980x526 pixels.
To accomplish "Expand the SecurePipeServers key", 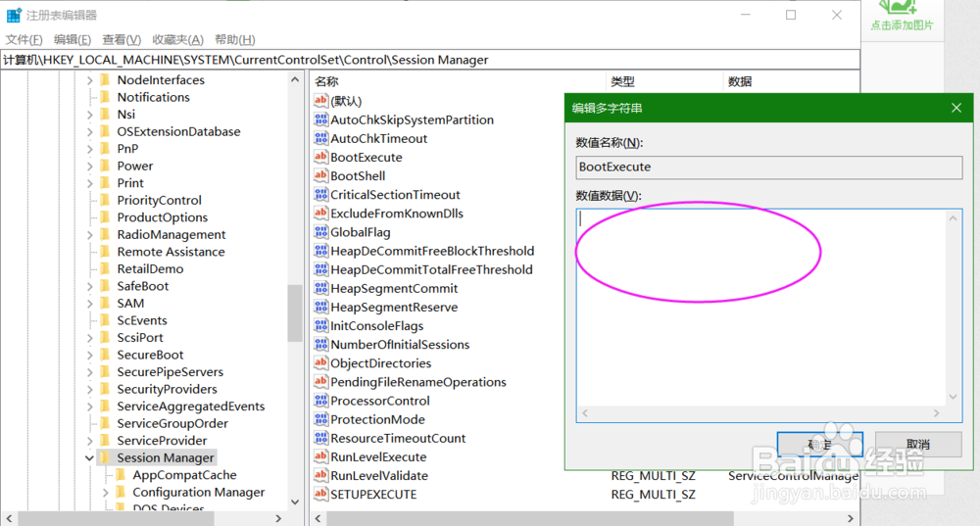I will pyautogui.click(x=89, y=372).
